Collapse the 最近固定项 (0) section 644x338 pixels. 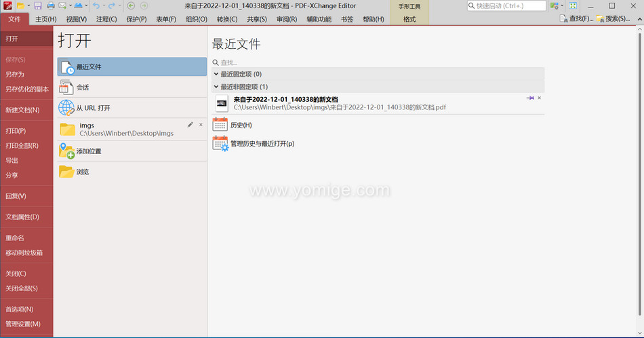tap(216, 74)
